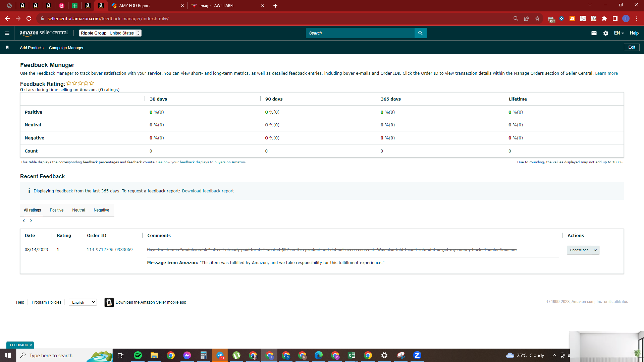Reload the current page
Image resolution: width=644 pixels, height=362 pixels.
(x=29, y=19)
